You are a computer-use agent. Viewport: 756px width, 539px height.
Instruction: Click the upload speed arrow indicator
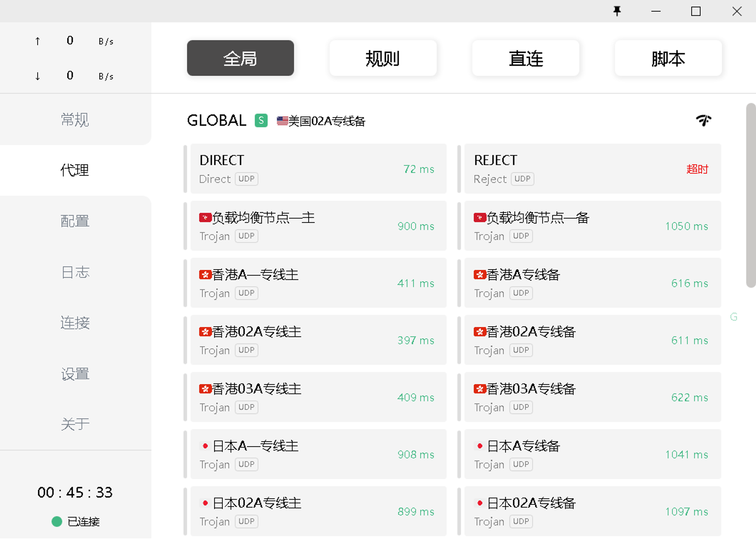tap(37, 41)
